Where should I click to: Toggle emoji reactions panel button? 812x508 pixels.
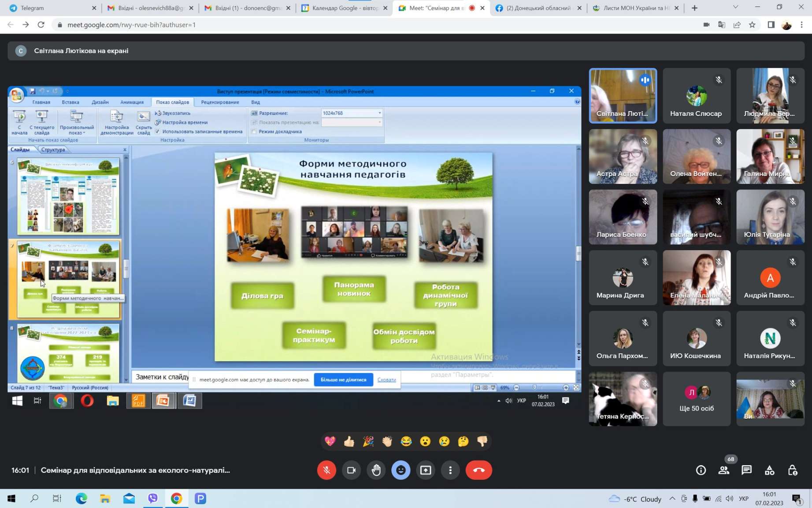400,470
